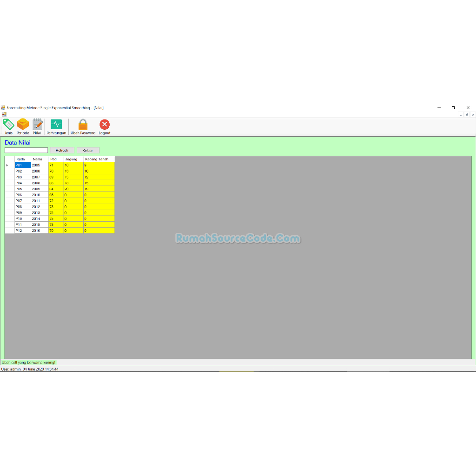476x476 pixels.
Task: Click row header arrow of P01 row
Action: 10,165
